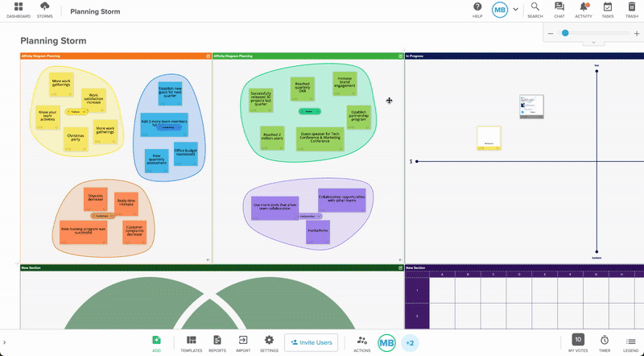Adjust the zoom slider handle
Image resolution: width=644 pixels, height=356 pixels.
565,33
